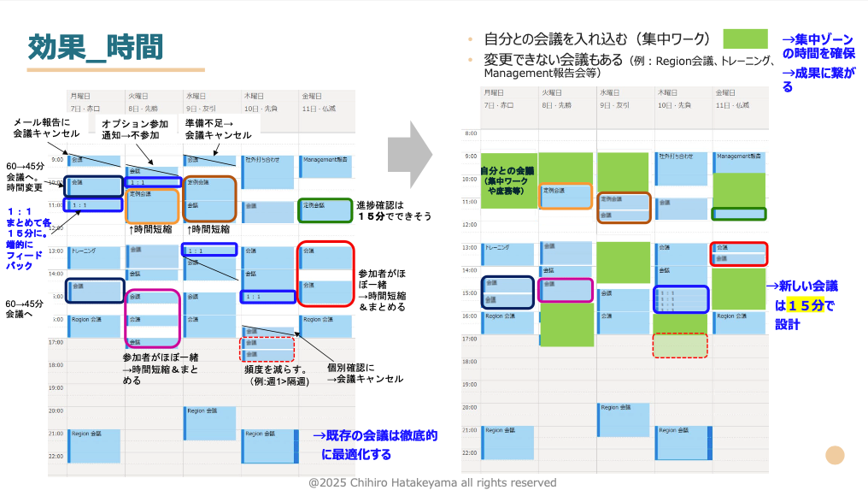
Task: Click the orange circle in bottom-right corner
Action: pyautogui.click(x=835, y=457)
